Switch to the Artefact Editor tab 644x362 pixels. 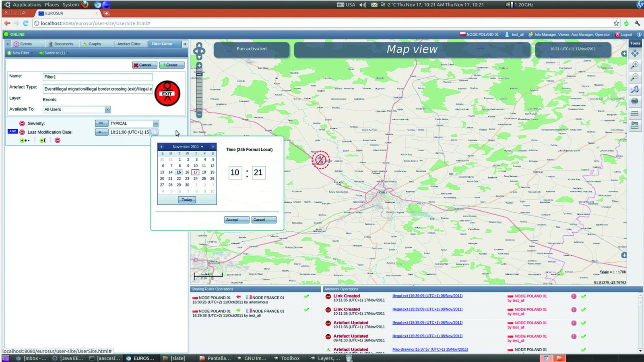(x=129, y=44)
